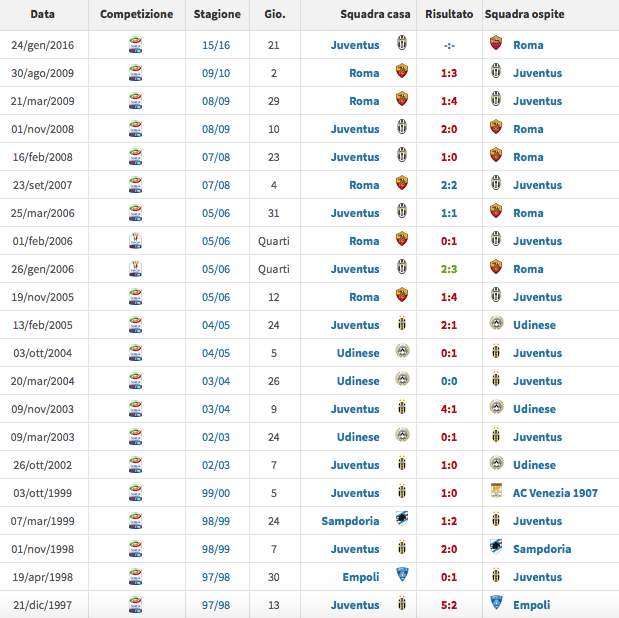Click Sampdoria crest in 07/mar/1999 row
Image resolution: width=619 pixels, height=618 pixels.
[401, 521]
